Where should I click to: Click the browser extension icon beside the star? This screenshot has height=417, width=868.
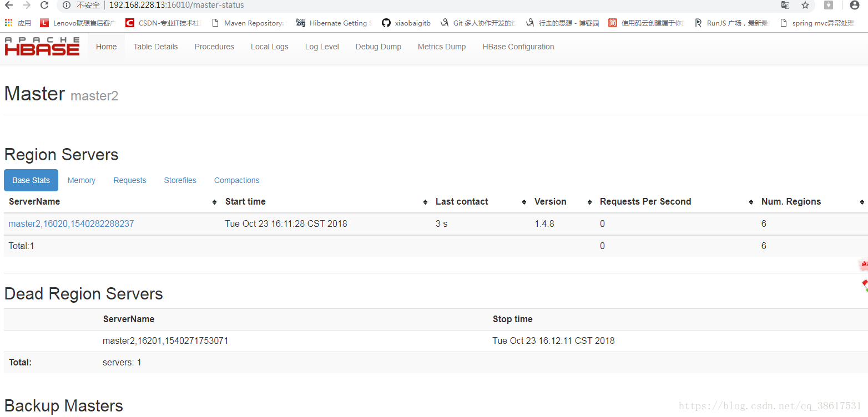(829, 5)
